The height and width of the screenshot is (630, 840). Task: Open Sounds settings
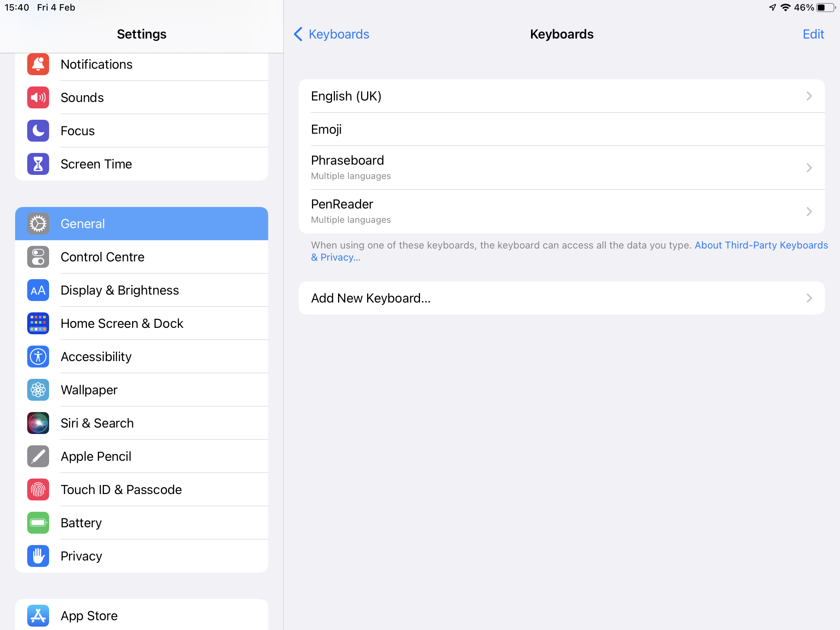(142, 97)
